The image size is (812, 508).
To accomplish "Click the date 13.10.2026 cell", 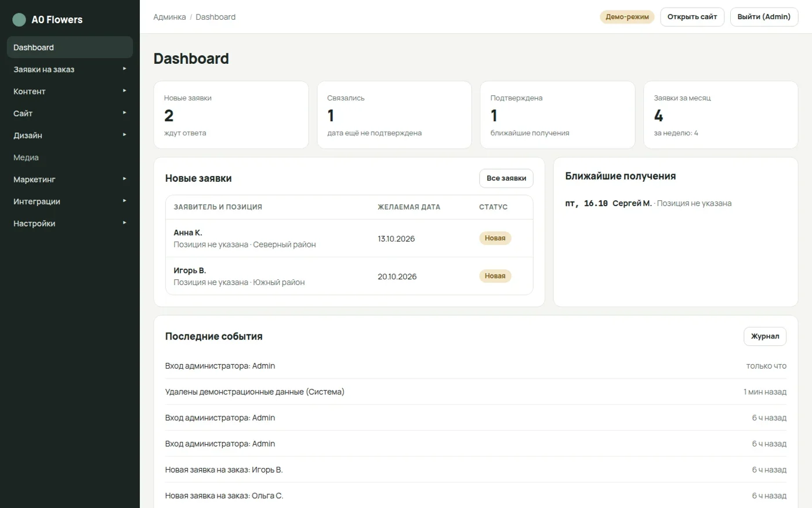I will [x=396, y=239].
